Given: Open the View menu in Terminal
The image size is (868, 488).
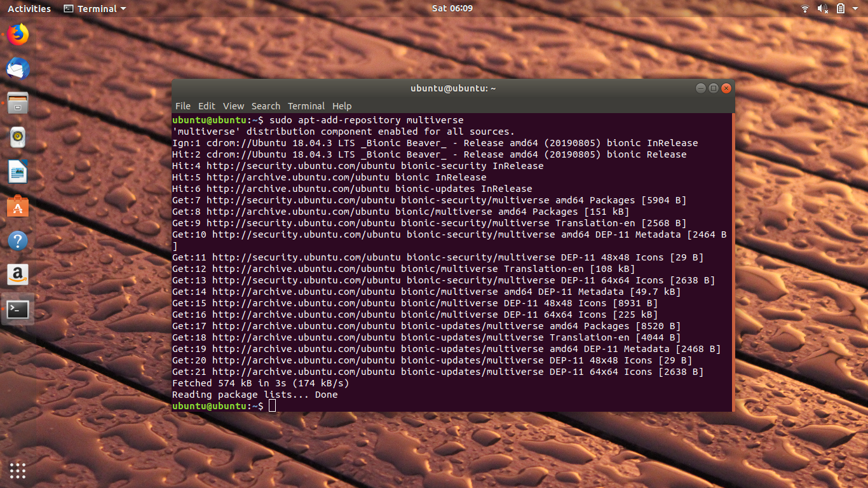Looking at the screenshot, I should 233,106.
